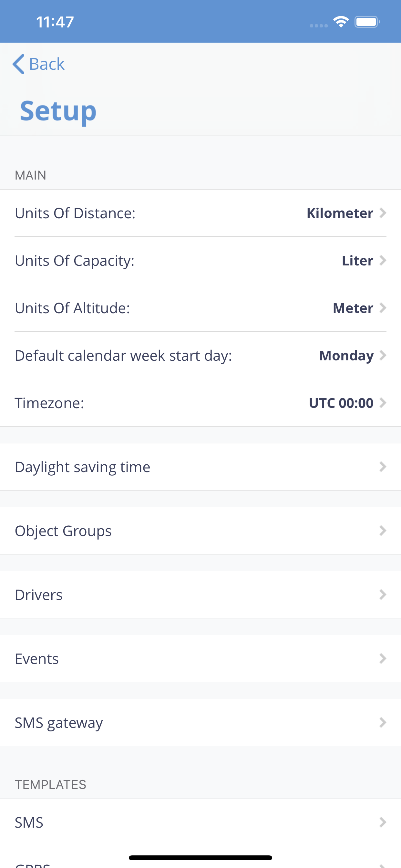Viewport: 401px width, 868px height.
Task: Change Units Of Altitude from Meter
Action: pyautogui.click(x=200, y=308)
